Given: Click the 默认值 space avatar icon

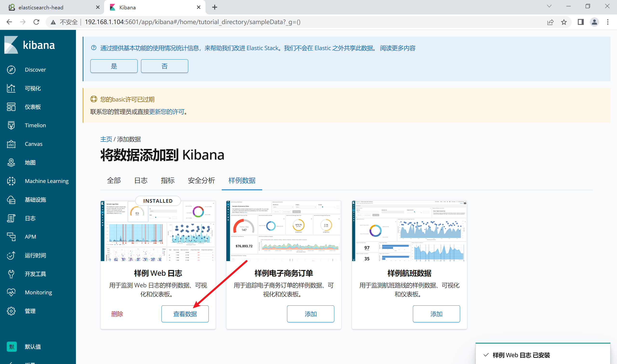Looking at the screenshot, I should click(x=12, y=347).
